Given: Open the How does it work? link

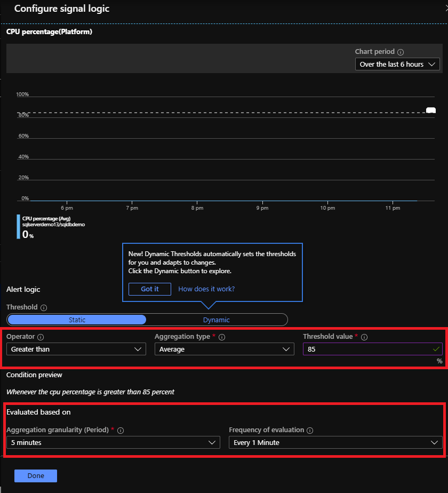Looking at the screenshot, I should coord(206,289).
